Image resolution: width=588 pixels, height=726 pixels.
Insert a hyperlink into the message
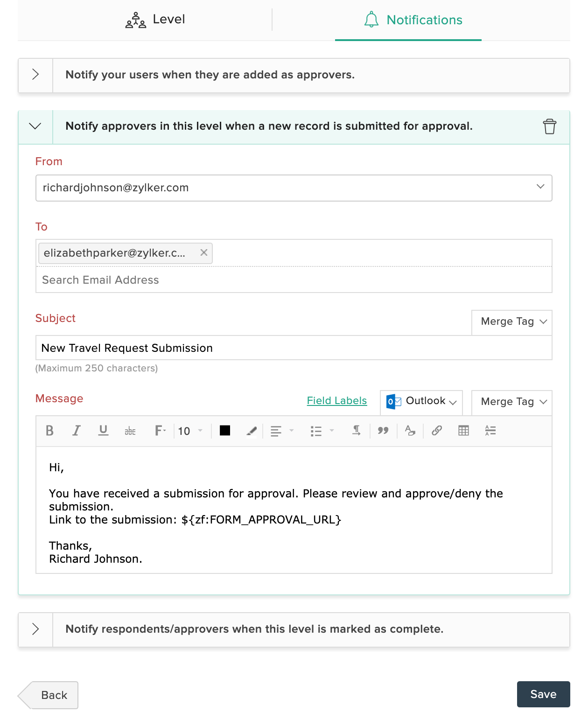coord(437,431)
